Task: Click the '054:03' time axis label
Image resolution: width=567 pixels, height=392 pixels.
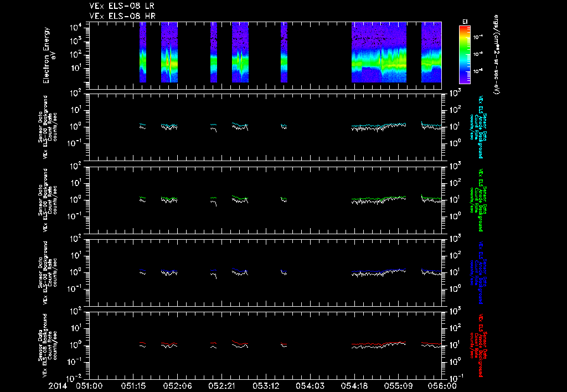Action: click(310, 386)
